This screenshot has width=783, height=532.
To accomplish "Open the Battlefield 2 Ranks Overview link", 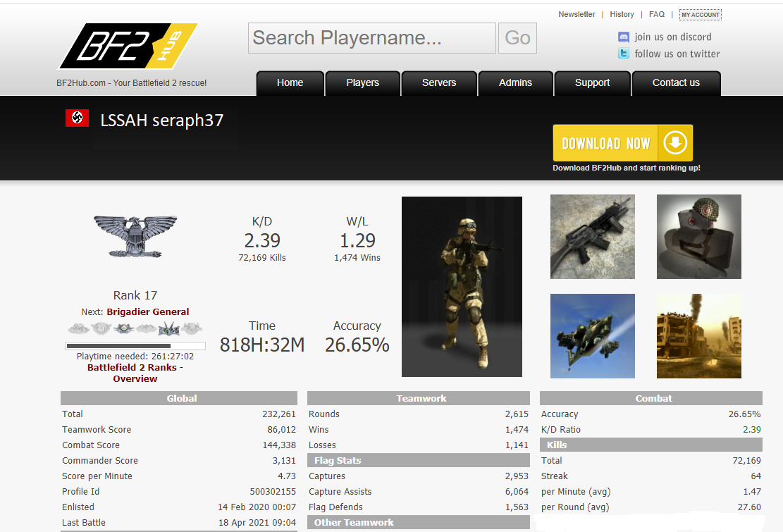I will [x=135, y=373].
